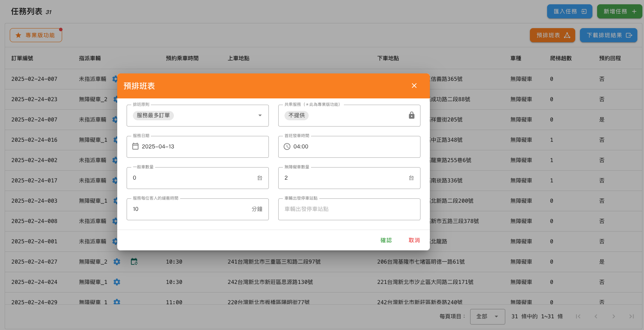Click gear icon for order 2025-02-24-024
Image resolution: width=644 pixels, height=330 pixels.
(x=117, y=282)
